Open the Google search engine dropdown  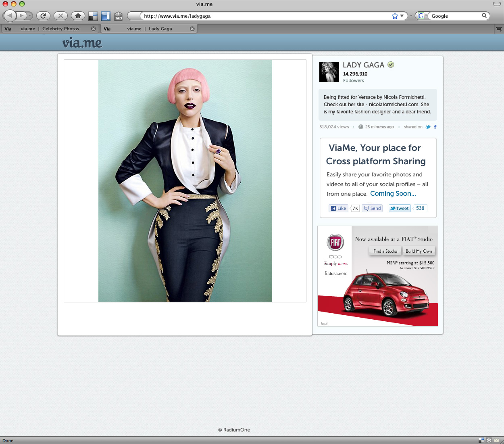coord(422,16)
